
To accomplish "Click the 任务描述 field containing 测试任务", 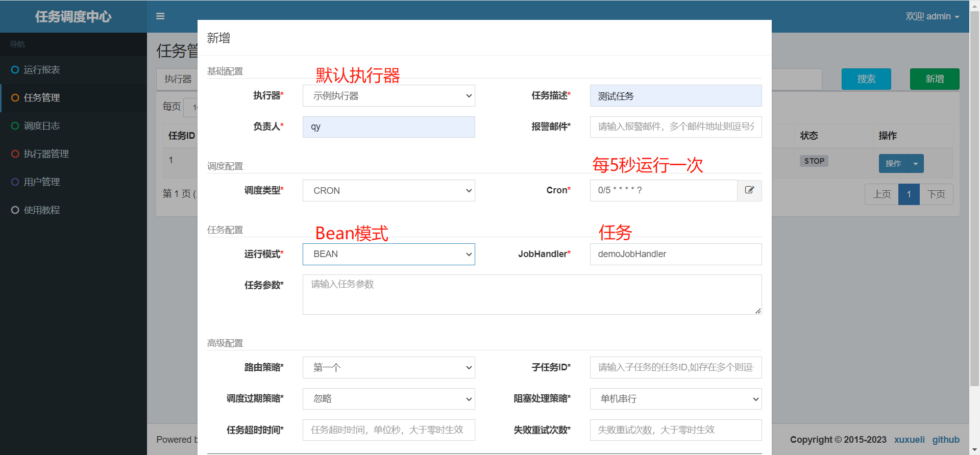I will (x=676, y=96).
